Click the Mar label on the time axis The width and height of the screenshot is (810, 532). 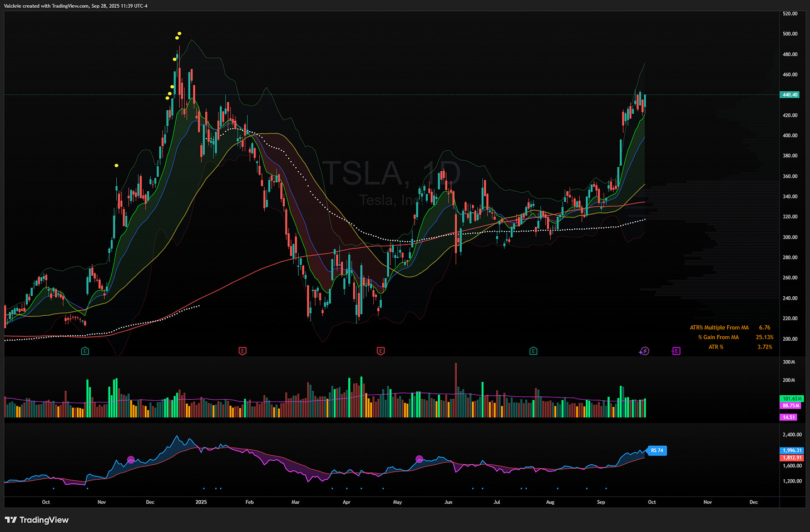(x=295, y=502)
